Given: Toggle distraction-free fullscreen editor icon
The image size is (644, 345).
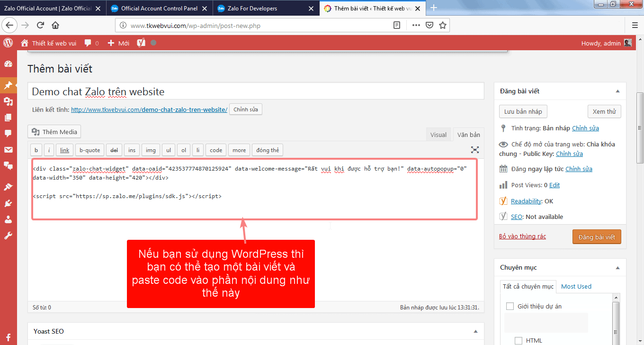Looking at the screenshot, I should (x=475, y=150).
